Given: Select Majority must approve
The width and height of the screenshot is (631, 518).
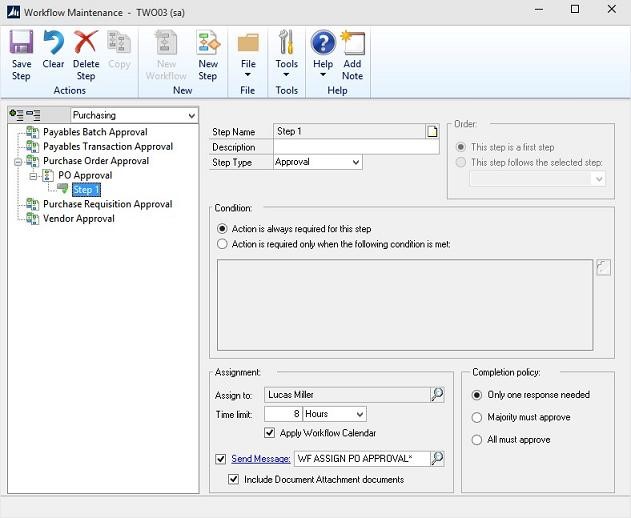Looking at the screenshot, I should 476,417.
